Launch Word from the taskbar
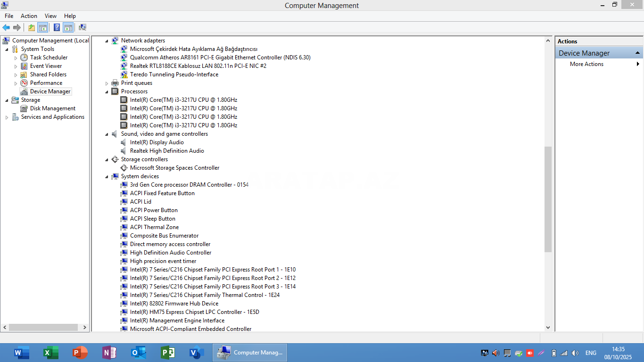The width and height of the screenshot is (644, 362). (22, 353)
